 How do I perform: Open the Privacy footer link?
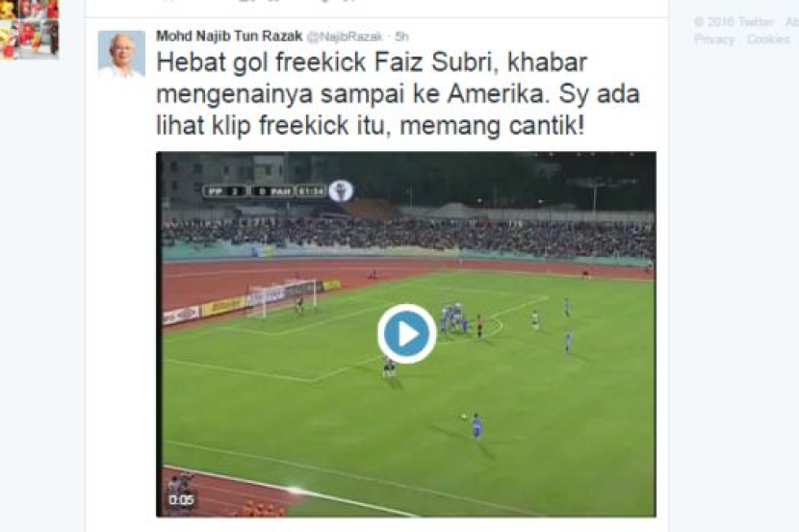pos(714,39)
